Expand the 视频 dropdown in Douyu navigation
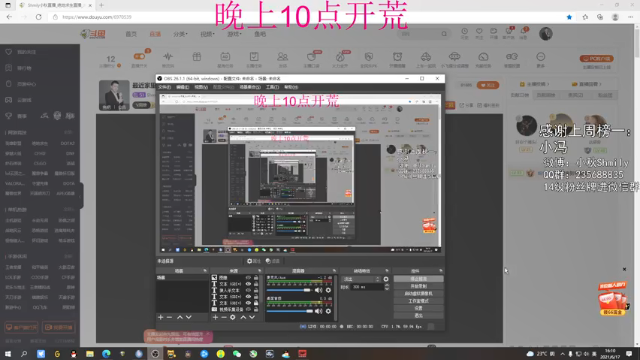Image resolution: width=640 pixels, height=360 pixels. coord(207,34)
